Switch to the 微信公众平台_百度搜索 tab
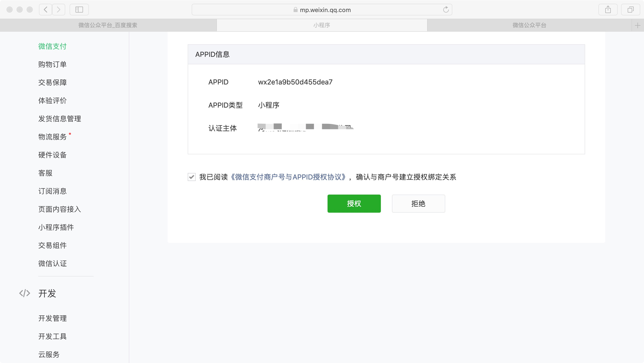644x363 pixels. coord(108,25)
